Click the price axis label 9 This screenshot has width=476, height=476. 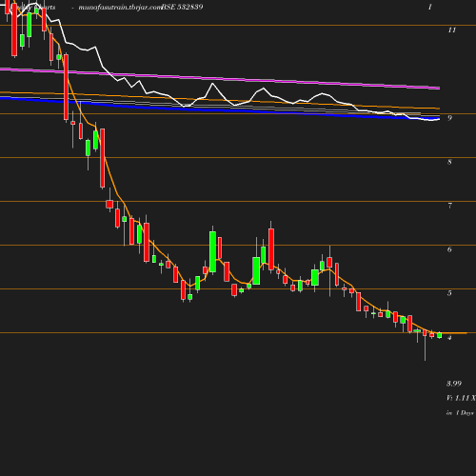click(449, 118)
